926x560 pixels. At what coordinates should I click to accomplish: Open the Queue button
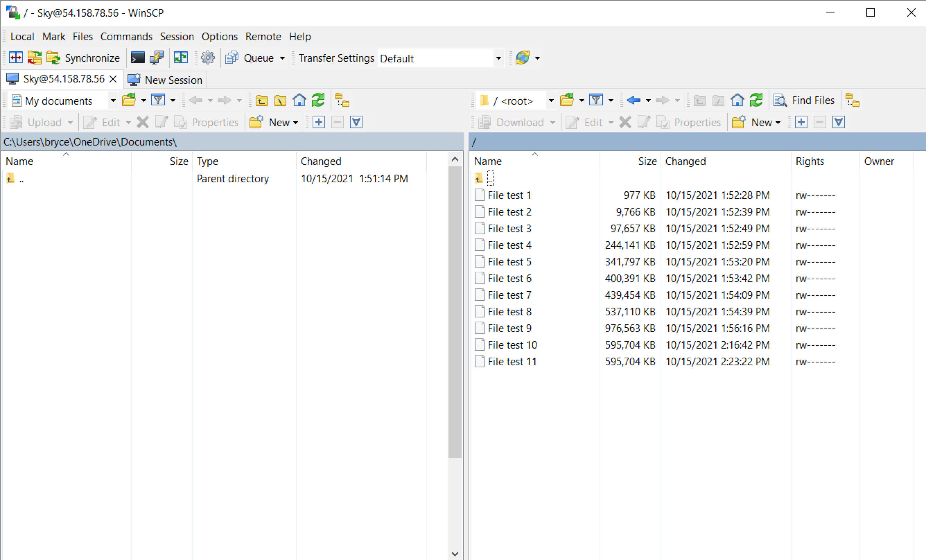tap(250, 58)
